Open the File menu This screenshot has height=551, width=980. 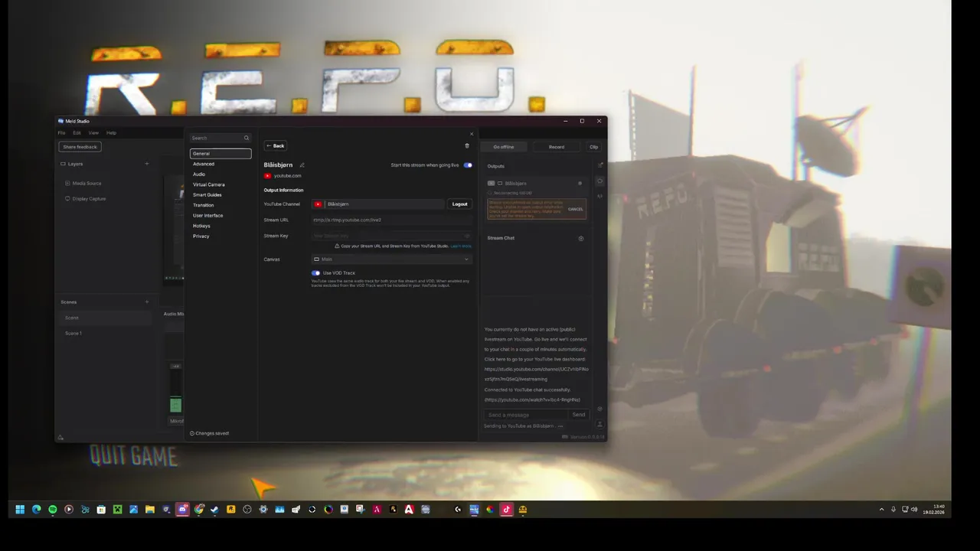coord(62,133)
